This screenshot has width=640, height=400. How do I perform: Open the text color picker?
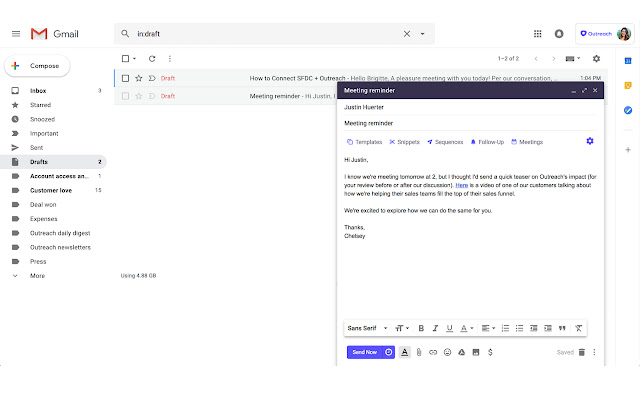tap(467, 328)
